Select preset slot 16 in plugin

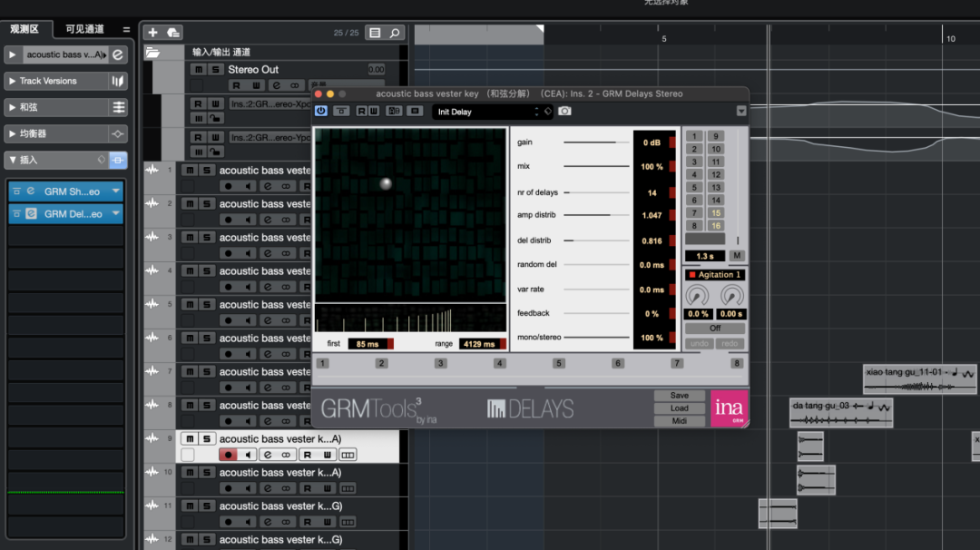(x=716, y=226)
